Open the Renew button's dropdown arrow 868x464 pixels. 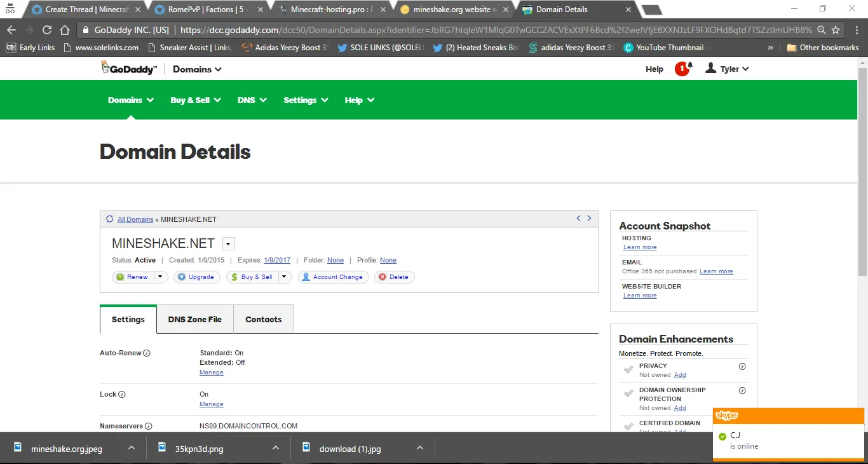(160, 277)
